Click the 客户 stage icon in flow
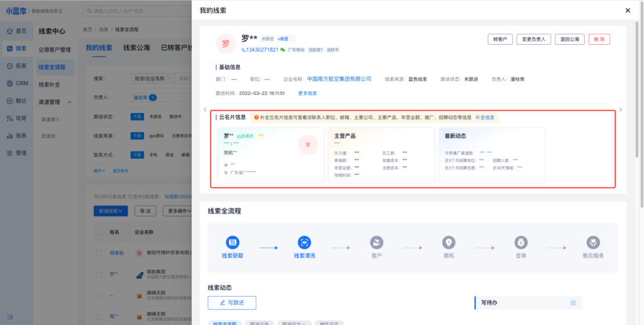The width and height of the screenshot is (644, 325). coord(377,243)
